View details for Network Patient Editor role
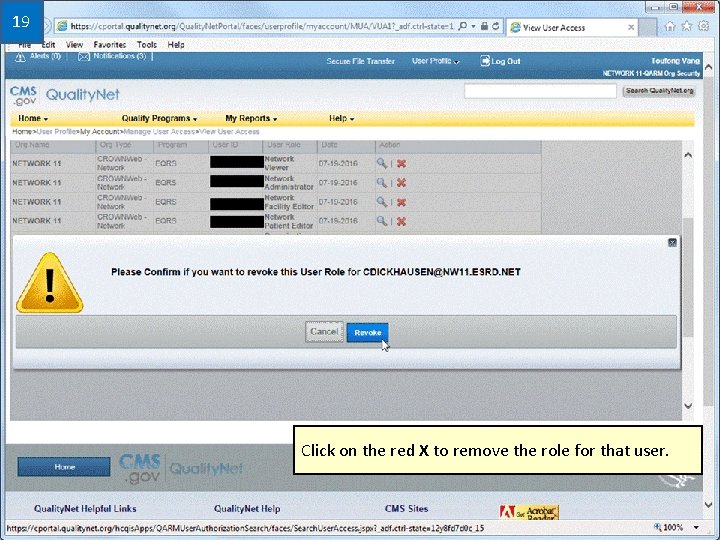This screenshot has height=540, width=720. click(x=381, y=221)
